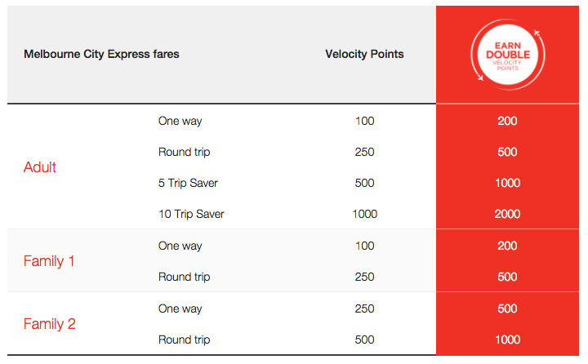Click Adult One way 200 double points
The height and width of the screenshot is (364, 588).
[507, 121]
